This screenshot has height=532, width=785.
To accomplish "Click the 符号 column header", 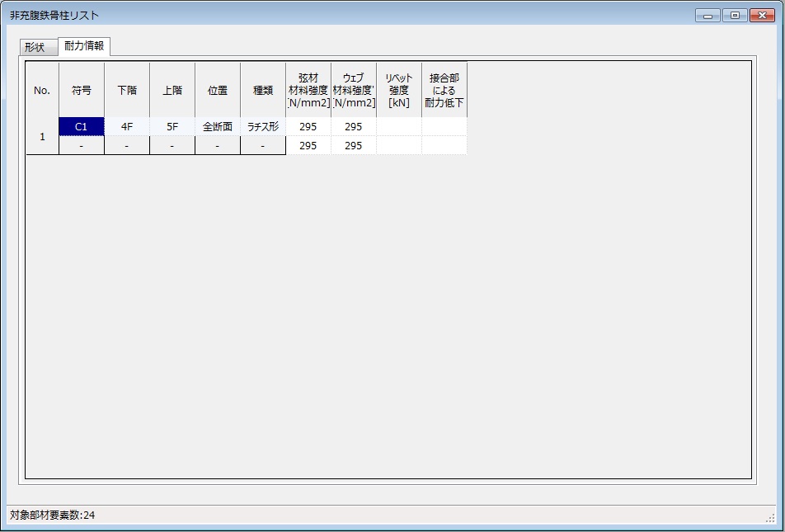I will tap(82, 90).
